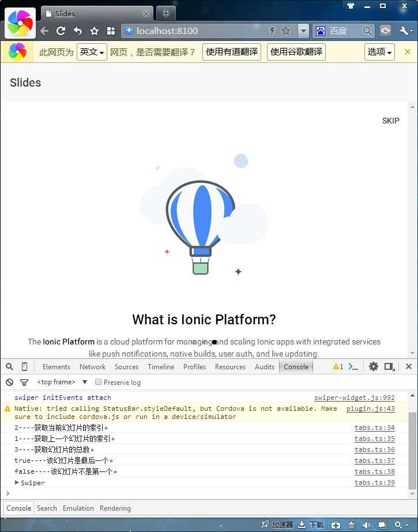
Task: Expand the Swiper object in console
Action: [17, 482]
